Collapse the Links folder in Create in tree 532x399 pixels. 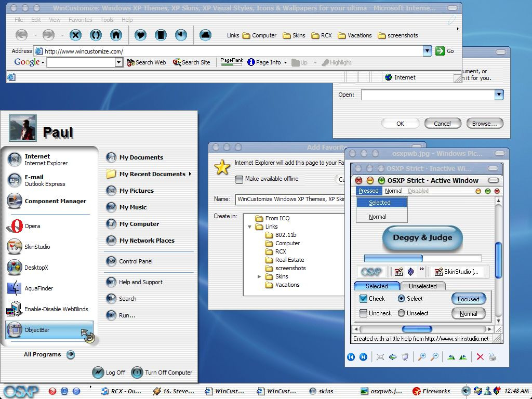250,227
